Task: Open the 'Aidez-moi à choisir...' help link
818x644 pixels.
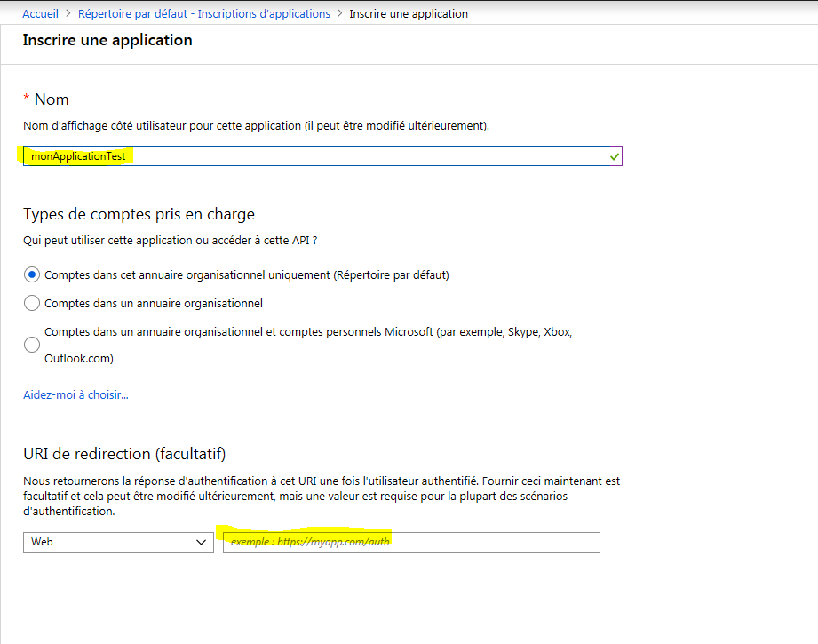Action: 75,394
